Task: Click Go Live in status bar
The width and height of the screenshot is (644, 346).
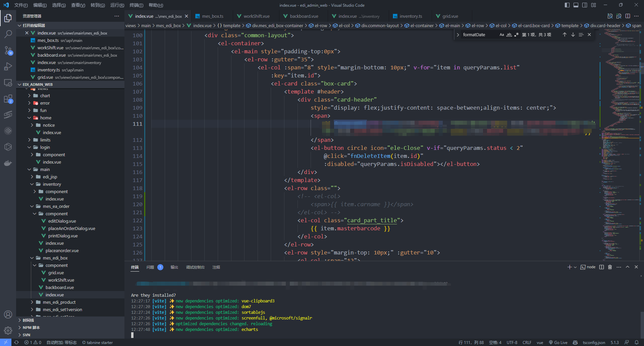Action: (x=558, y=342)
